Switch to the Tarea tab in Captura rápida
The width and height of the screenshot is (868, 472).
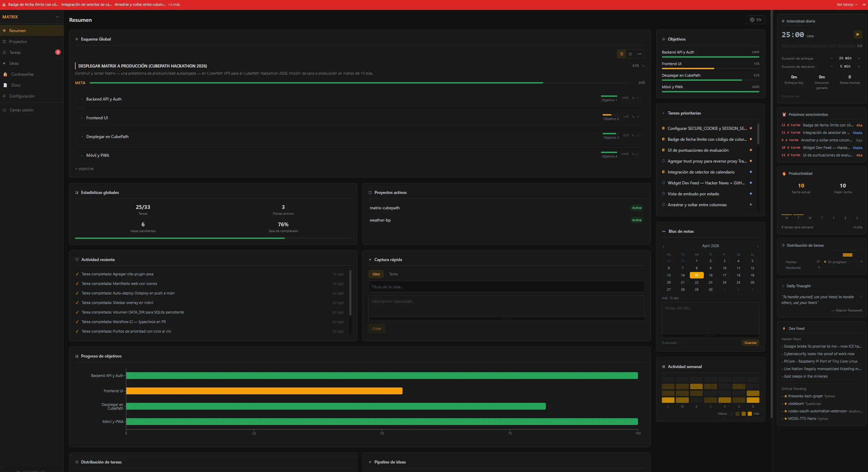393,274
